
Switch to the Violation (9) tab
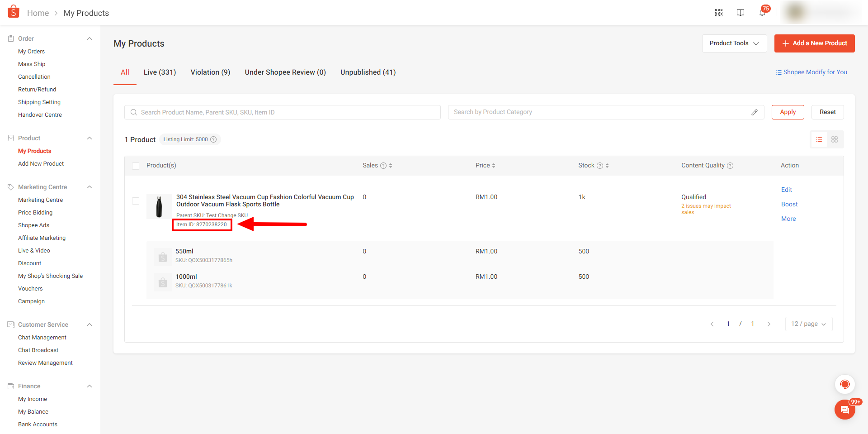point(210,72)
